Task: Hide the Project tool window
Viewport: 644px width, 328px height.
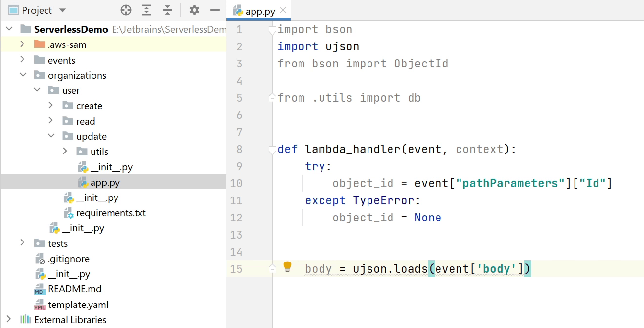Action: pos(214,10)
